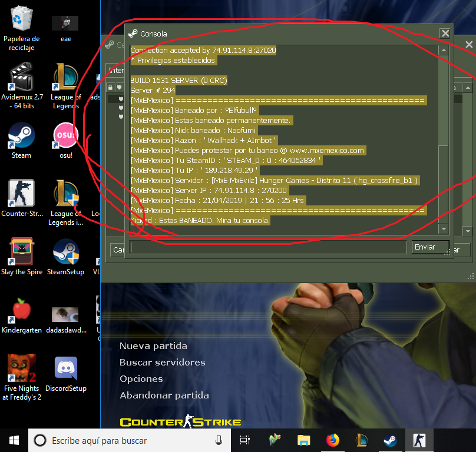Click the Cortana circle icon in search box
Image resolution: width=476 pixels, height=452 pixels.
(x=40, y=440)
